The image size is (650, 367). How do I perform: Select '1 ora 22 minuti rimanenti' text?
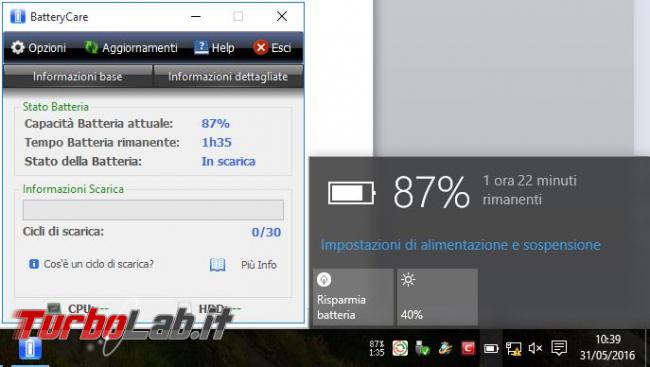(530, 190)
